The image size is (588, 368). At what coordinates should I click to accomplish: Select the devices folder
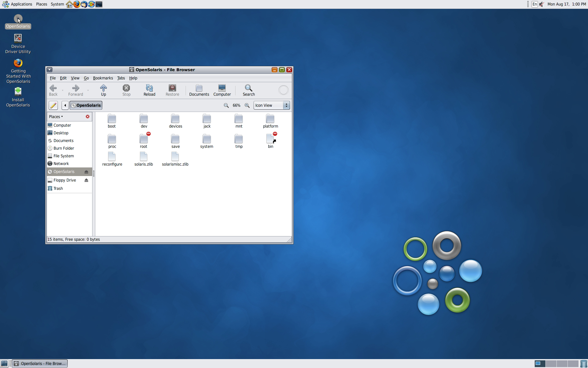[x=175, y=121]
